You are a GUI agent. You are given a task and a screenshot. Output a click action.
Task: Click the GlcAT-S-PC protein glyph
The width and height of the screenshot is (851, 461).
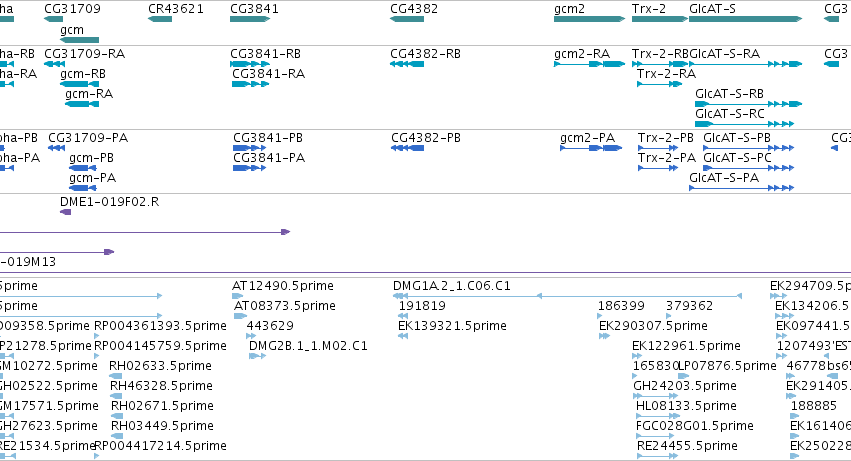click(x=749, y=168)
